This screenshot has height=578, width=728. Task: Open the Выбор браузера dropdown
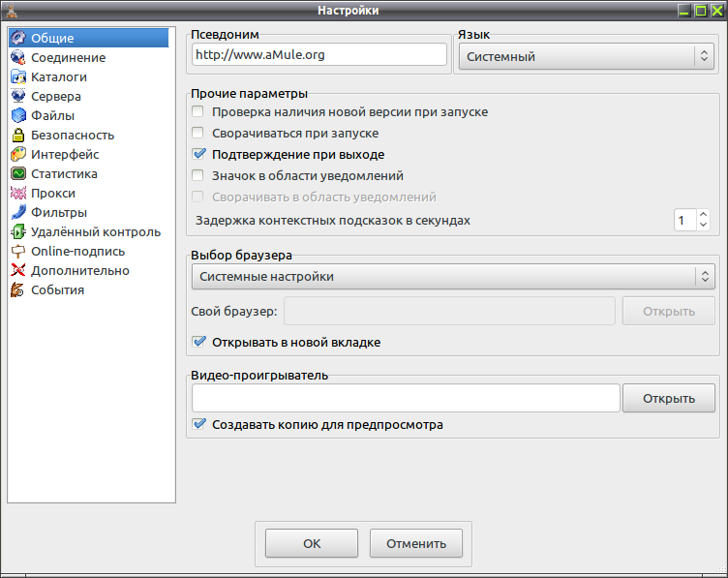[x=453, y=276]
